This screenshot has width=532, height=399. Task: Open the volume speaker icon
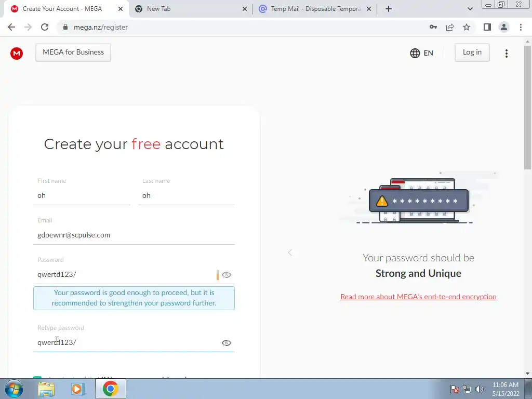point(480,389)
